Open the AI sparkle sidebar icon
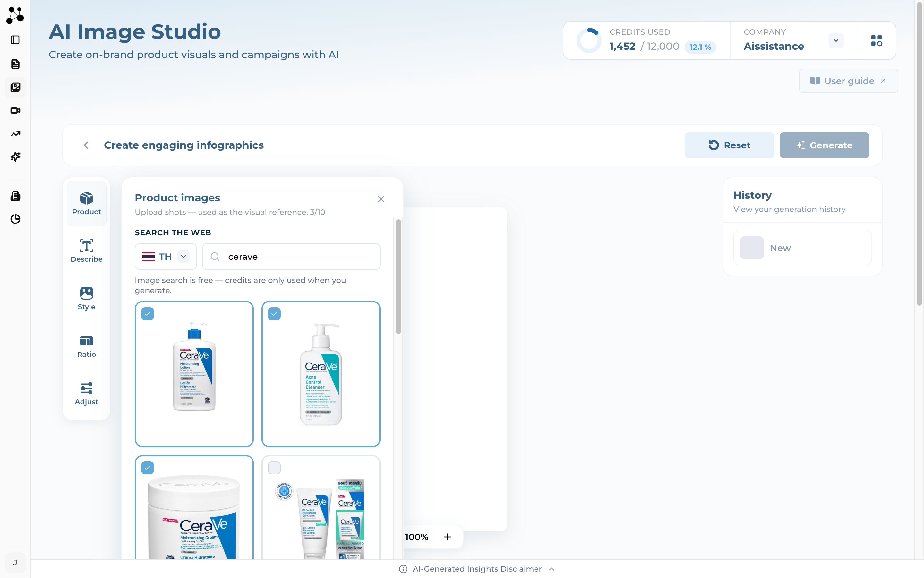Viewport: 924px width, 578px height. [15, 157]
